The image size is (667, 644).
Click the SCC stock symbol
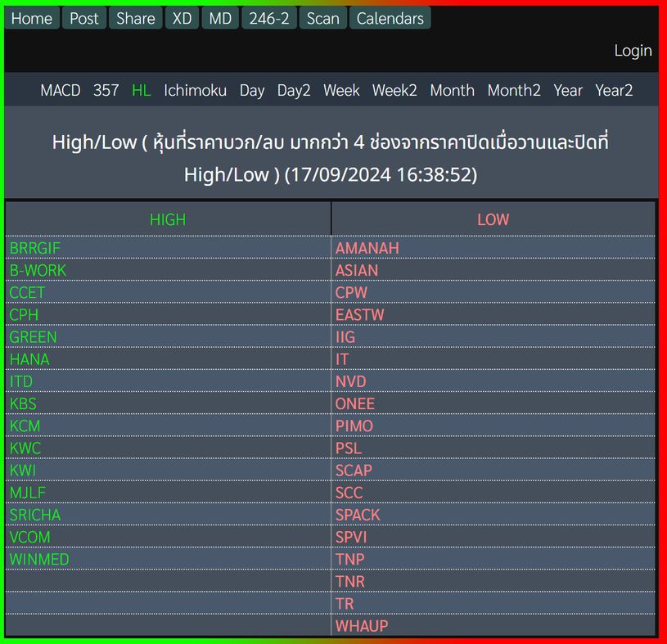click(x=349, y=493)
